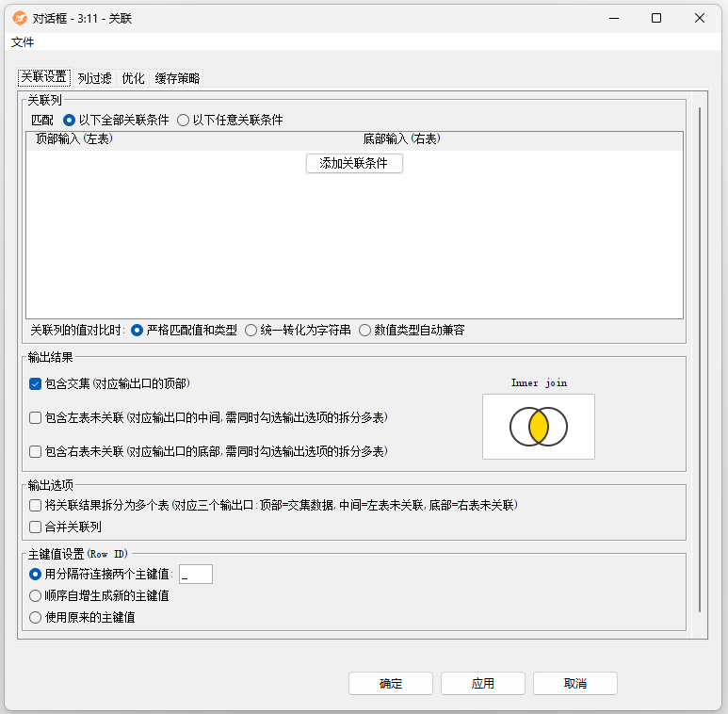
Task: Toggle 包含交集 checkbox
Action: point(35,384)
